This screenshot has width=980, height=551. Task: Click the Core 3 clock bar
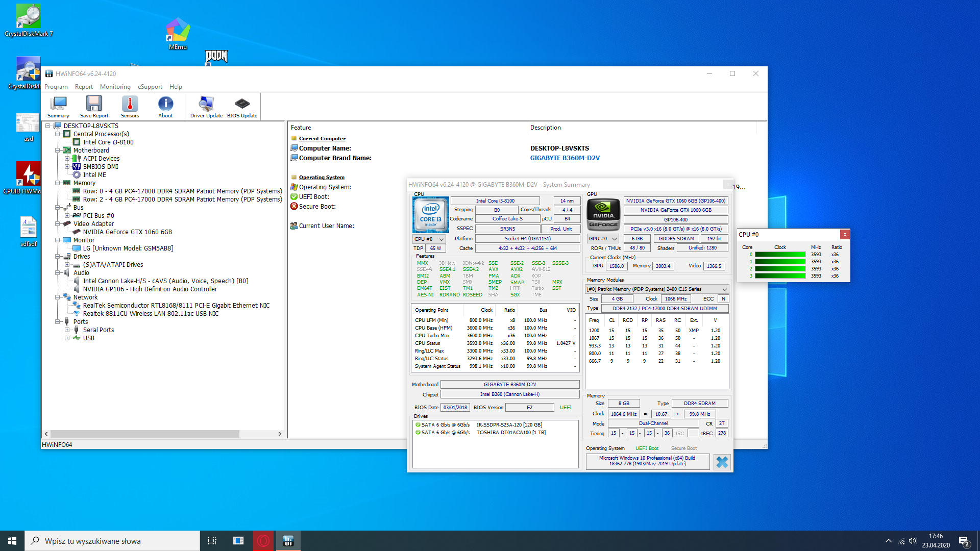click(x=780, y=276)
